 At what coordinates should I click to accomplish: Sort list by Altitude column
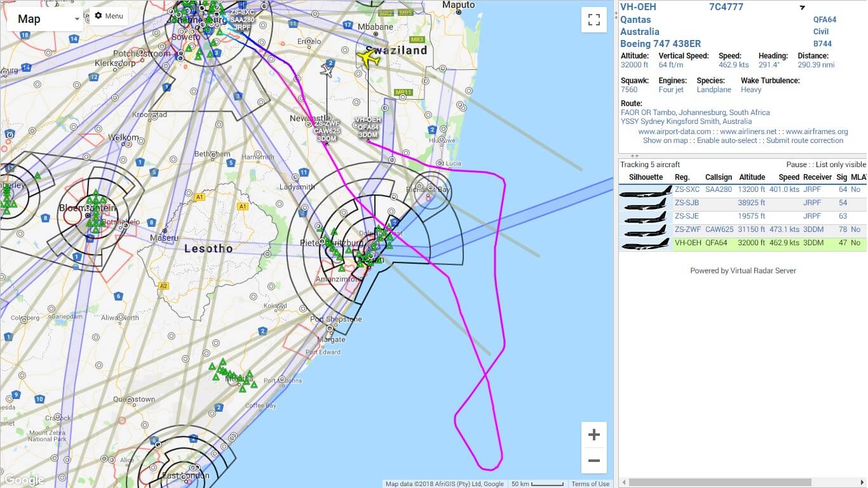[752, 177]
